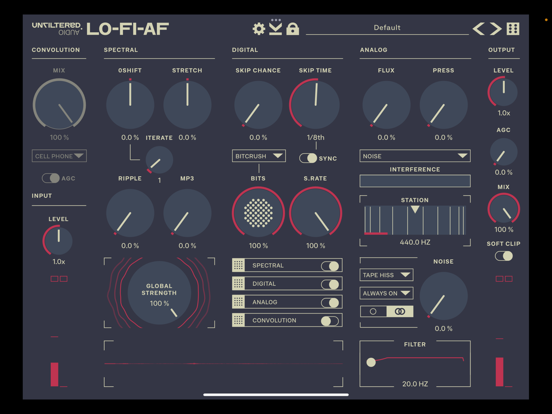Screen dimensions: 552x414
Task: Click the Digital row grid icon
Action: [238, 283]
